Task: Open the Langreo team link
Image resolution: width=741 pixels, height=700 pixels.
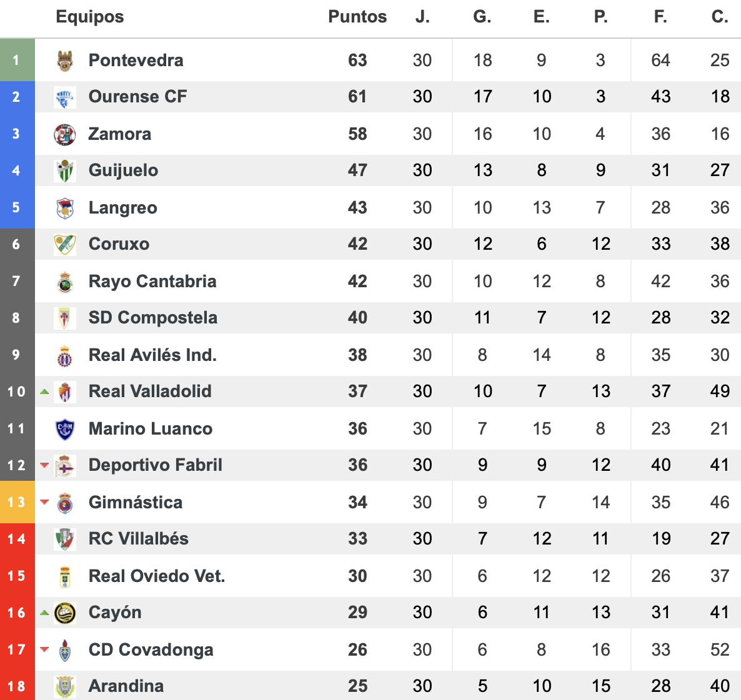Action: pyautogui.click(x=123, y=208)
